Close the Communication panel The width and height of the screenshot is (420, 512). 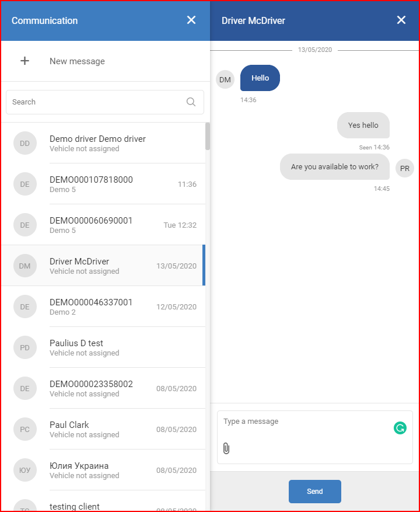(191, 20)
